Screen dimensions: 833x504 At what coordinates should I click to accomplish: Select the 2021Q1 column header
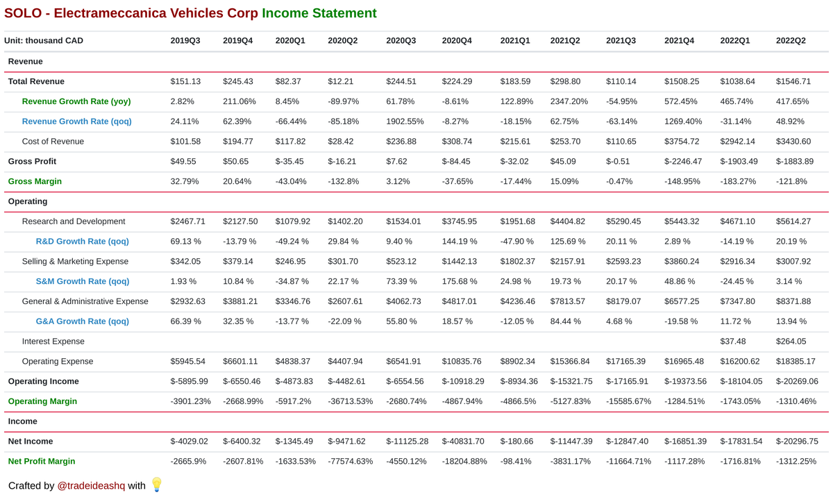(515, 41)
